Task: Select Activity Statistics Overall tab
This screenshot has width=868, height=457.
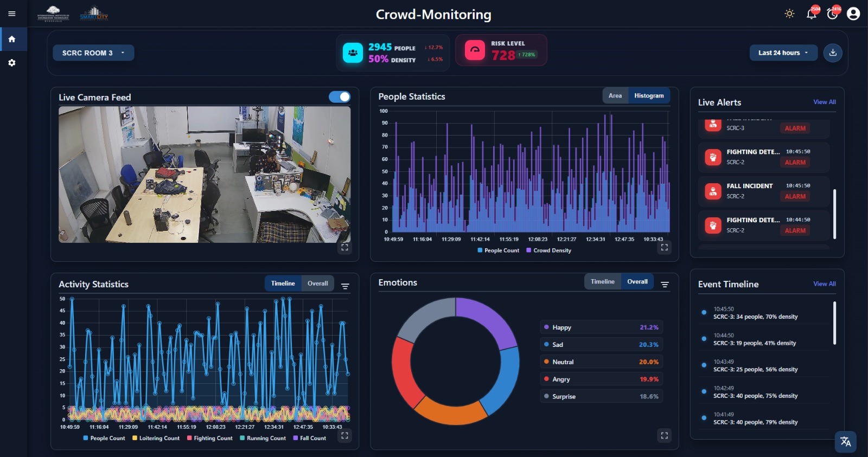Action: (318, 283)
